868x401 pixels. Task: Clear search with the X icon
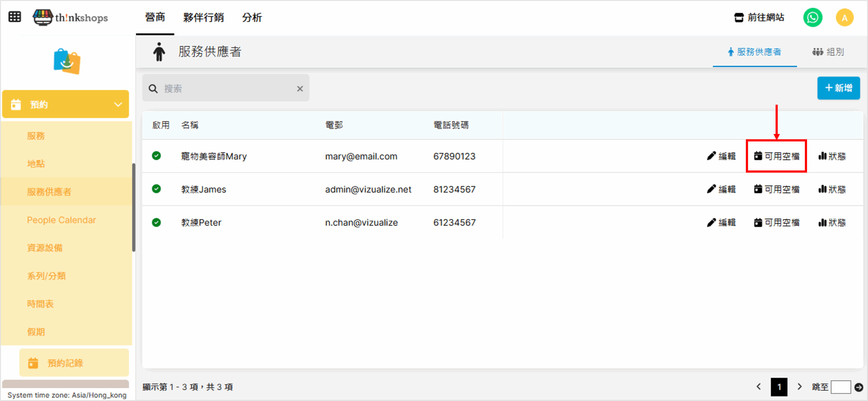pyautogui.click(x=300, y=89)
